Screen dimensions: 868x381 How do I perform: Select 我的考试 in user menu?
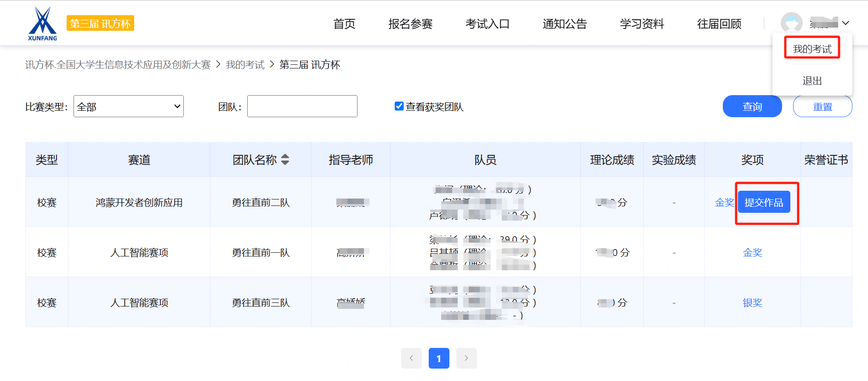coord(812,49)
